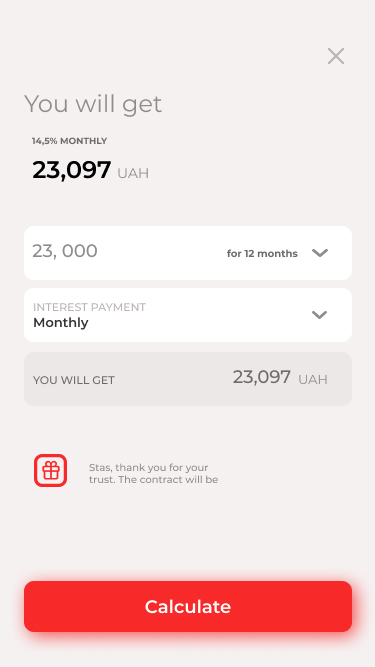The height and width of the screenshot is (667, 375).
Task: Click the red Calculate button
Action: [x=188, y=606]
